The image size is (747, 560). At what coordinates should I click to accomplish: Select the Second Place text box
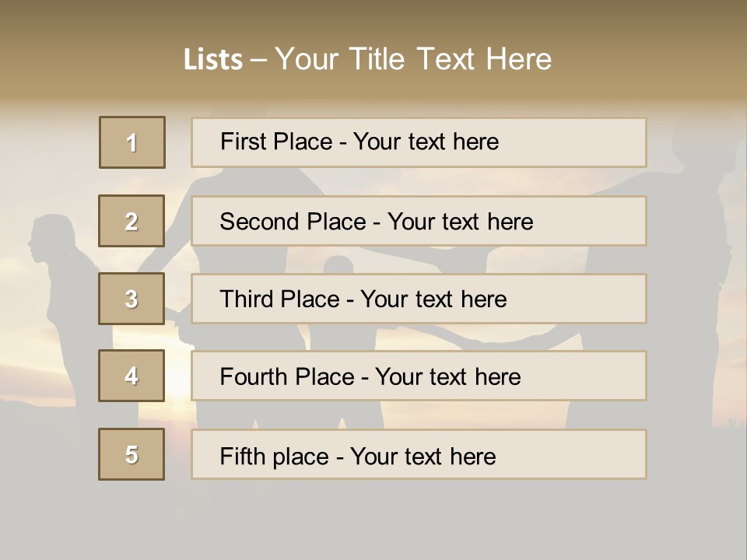tap(419, 221)
